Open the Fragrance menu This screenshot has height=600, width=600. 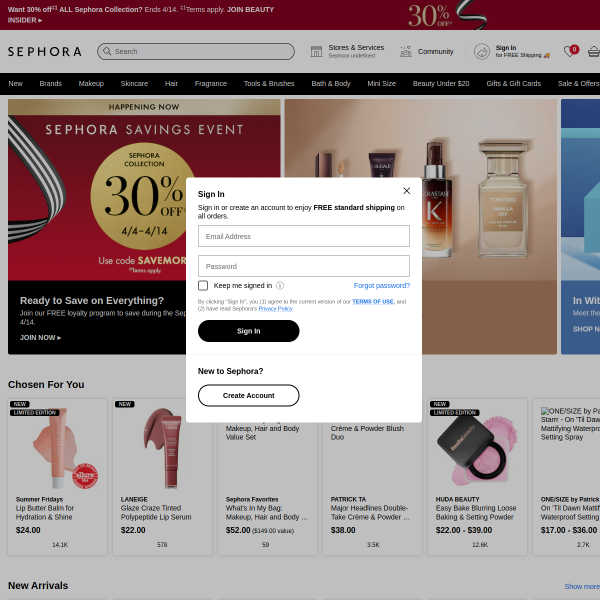[x=210, y=83]
